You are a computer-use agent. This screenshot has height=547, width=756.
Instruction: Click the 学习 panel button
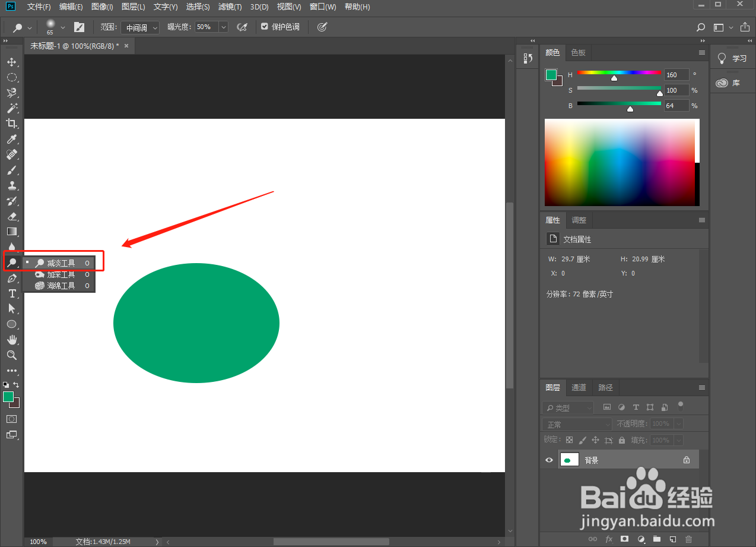point(732,58)
